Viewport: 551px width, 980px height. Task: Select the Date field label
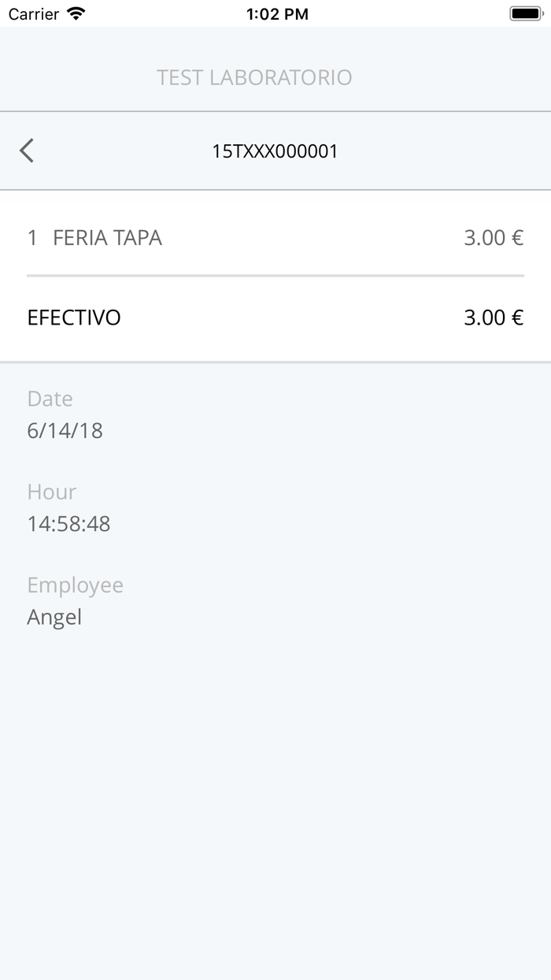pyautogui.click(x=50, y=399)
